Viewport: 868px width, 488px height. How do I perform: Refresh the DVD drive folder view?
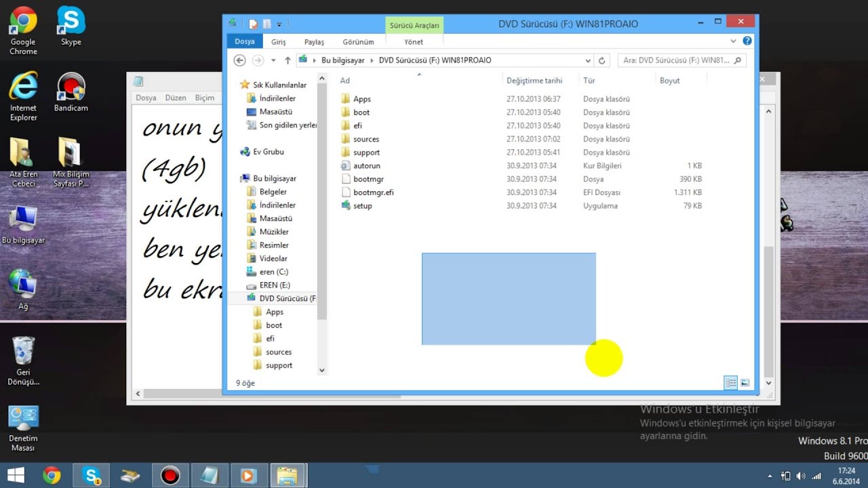[x=602, y=60]
